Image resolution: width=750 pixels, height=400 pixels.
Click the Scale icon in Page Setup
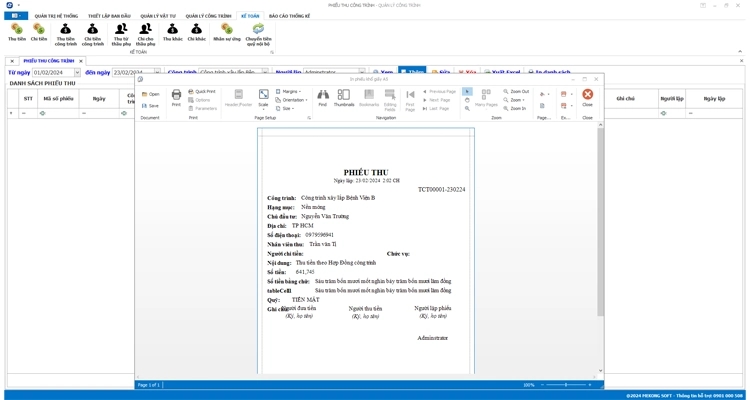pos(263,97)
